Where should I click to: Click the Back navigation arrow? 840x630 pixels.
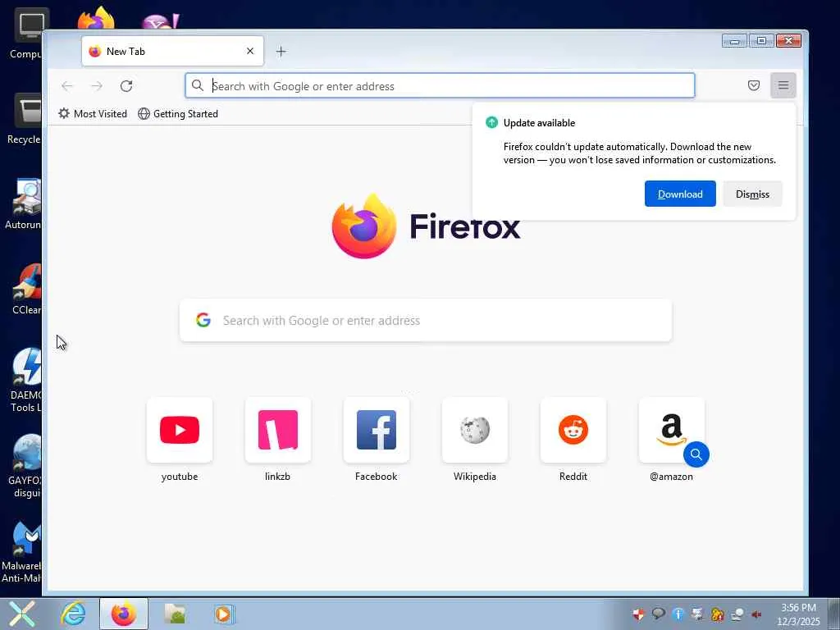point(67,85)
